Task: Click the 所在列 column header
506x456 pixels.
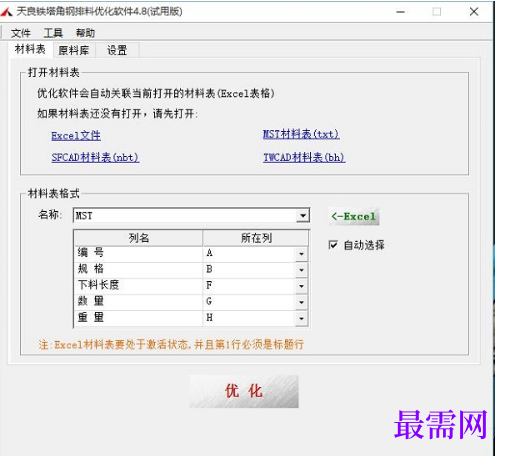Action: [x=256, y=238]
